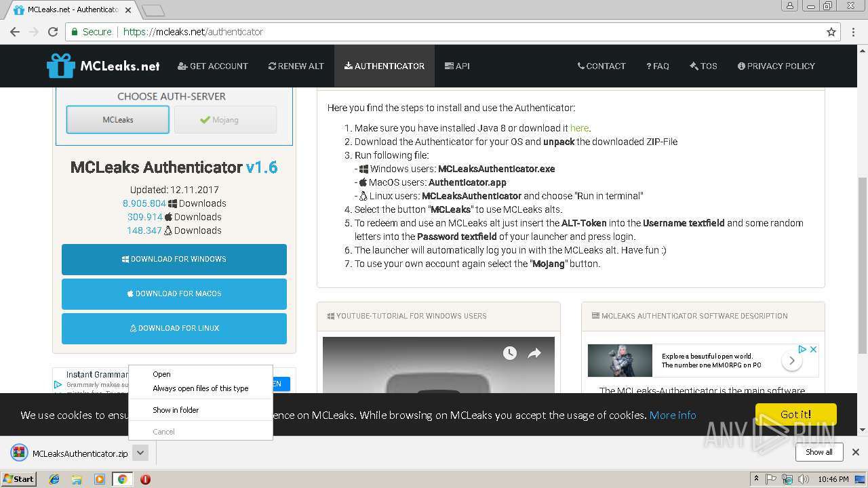
Task: Launch media player from taskbar
Action: [100, 479]
